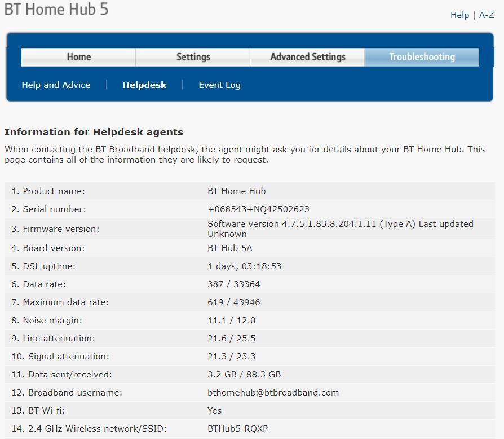The height and width of the screenshot is (439, 504).
Task: Open the Home tab
Action: [x=78, y=57]
